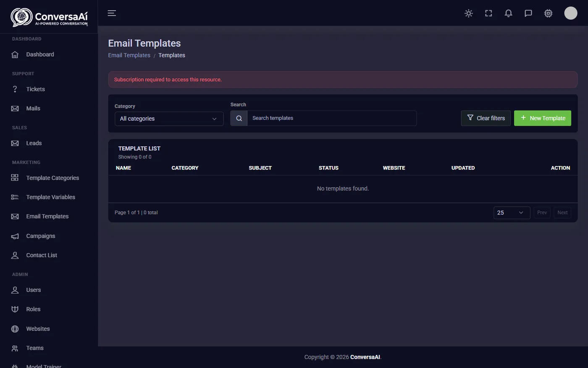Click the Tickets question mark icon
This screenshot has height=368, width=588.
[15, 89]
